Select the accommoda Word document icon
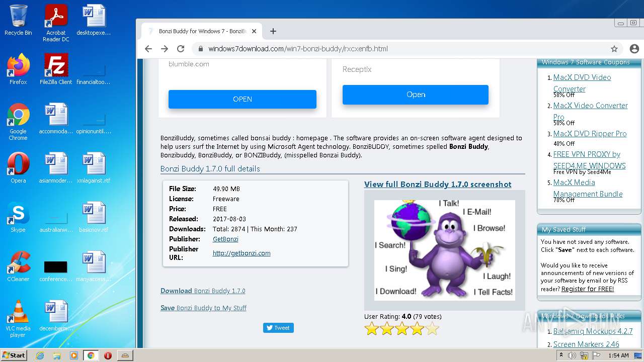 coord(56,119)
